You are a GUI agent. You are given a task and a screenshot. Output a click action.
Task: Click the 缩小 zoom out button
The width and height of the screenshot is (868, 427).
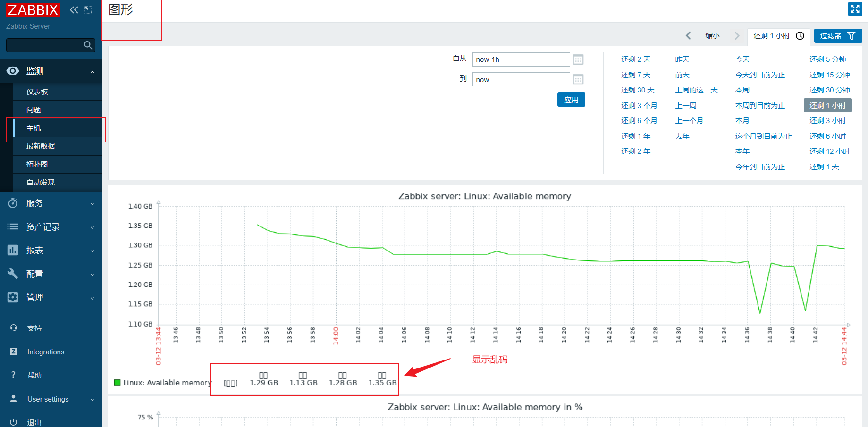[x=712, y=36]
